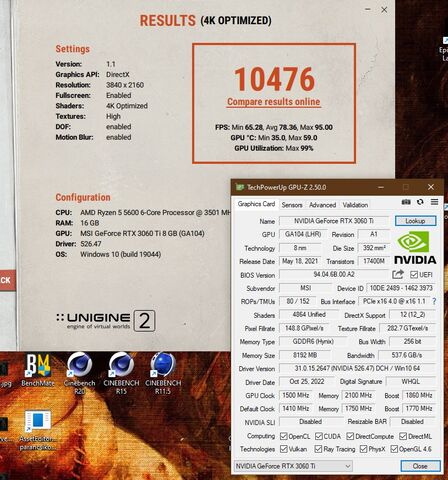This screenshot has width=448, height=480.
Task: Click GPU-Z title bar app icon
Action: [x=240, y=187]
